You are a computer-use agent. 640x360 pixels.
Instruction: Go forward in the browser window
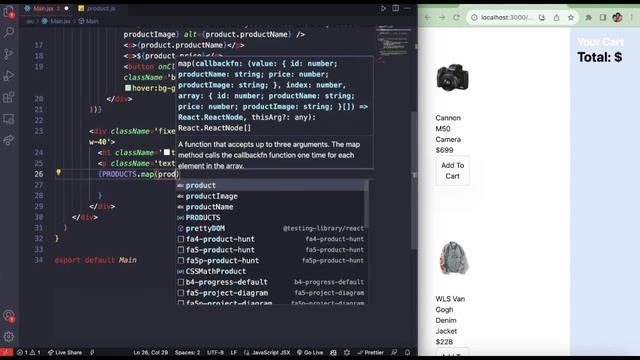442,18
